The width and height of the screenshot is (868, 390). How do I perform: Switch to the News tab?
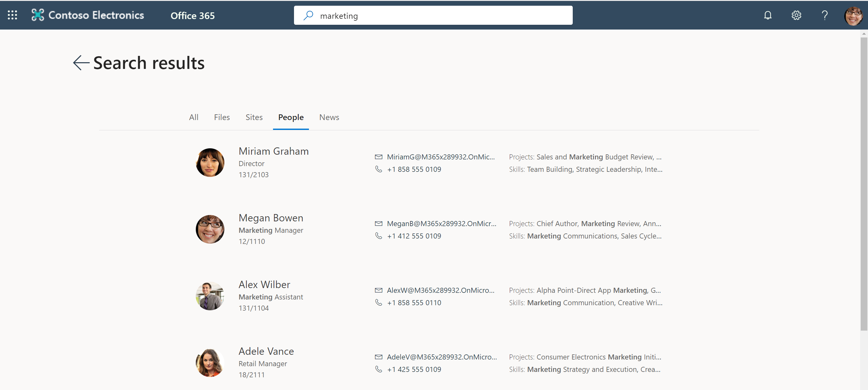329,117
